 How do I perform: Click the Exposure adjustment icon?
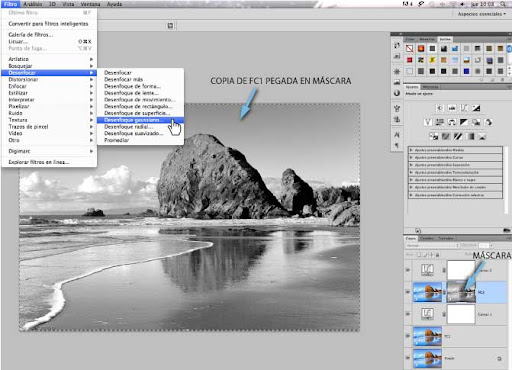coord(476,108)
